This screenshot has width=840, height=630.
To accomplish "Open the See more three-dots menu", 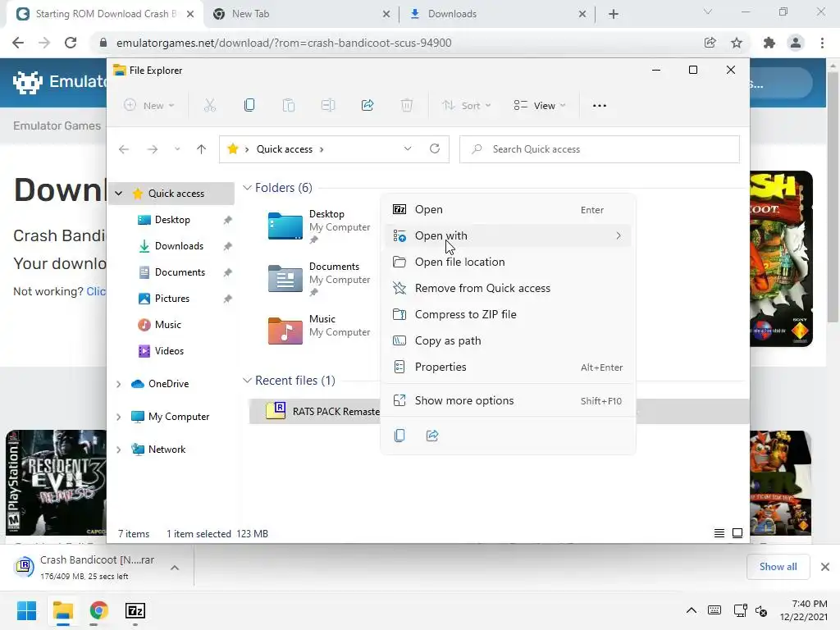I will click(x=600, y=106).
